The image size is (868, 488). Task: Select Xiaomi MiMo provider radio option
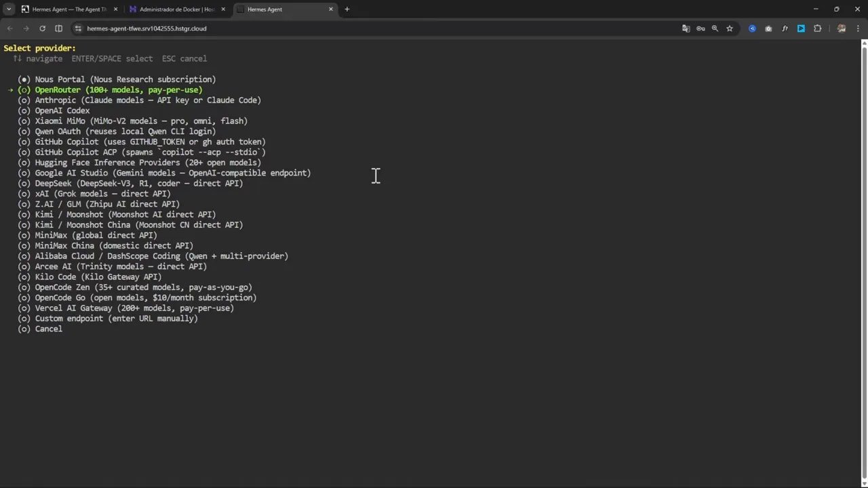click(x=132, y=121)
